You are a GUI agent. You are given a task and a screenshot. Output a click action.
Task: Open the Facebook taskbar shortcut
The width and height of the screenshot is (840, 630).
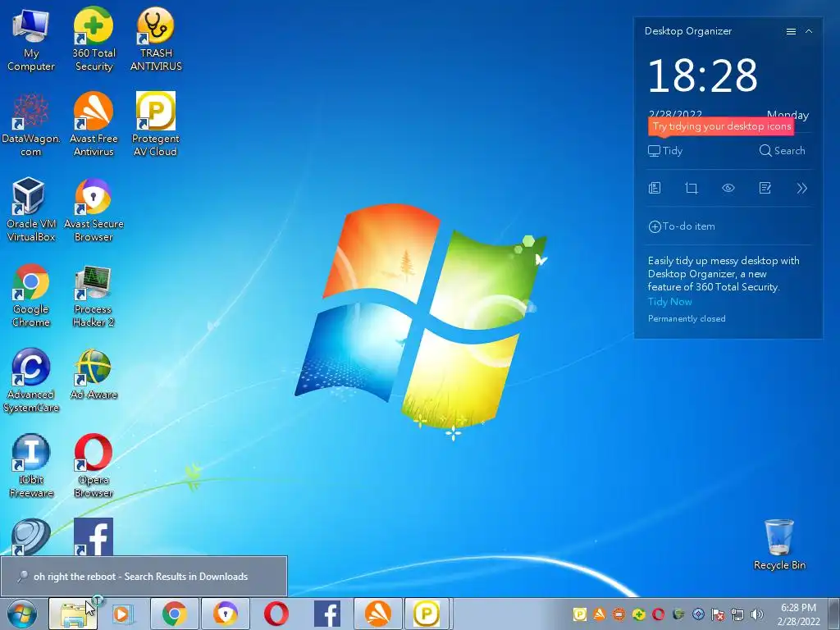point(326,614)
